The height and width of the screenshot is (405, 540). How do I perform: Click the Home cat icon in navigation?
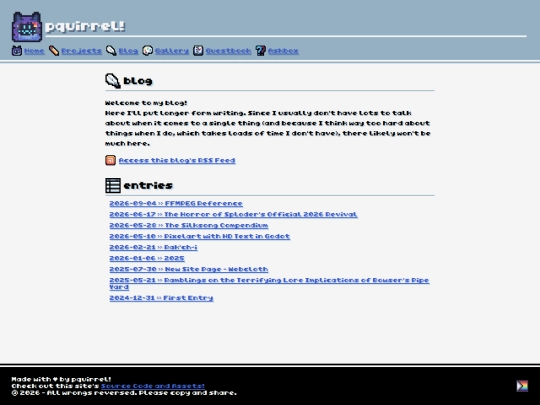click(17, 51)
